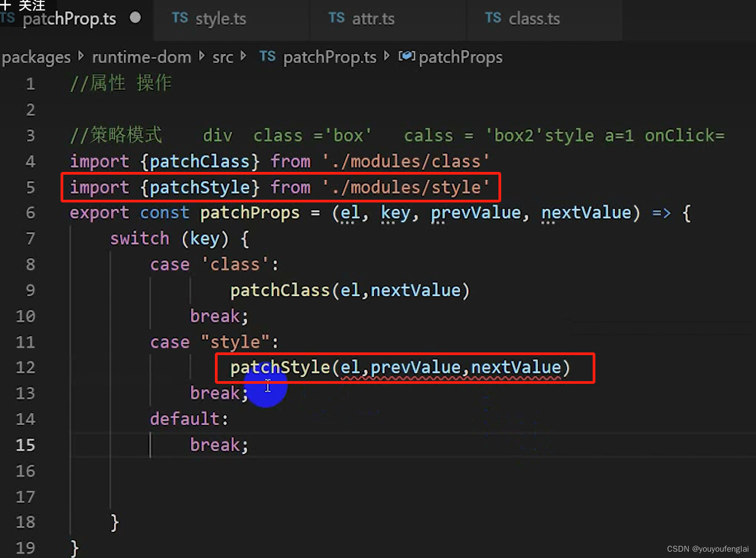Click line number 15 in the gutter
The image size is (756, 558).
(26, 445)
